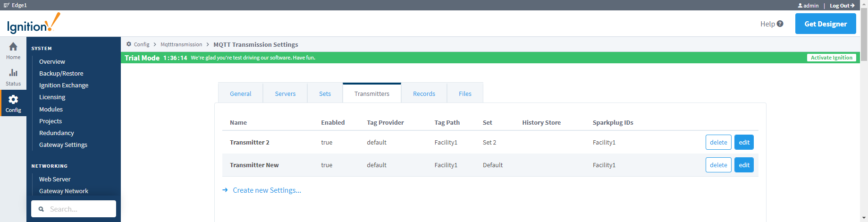868x222 pixels.
Task: Open Licensing in the sidebar
Action: (52, 97)
